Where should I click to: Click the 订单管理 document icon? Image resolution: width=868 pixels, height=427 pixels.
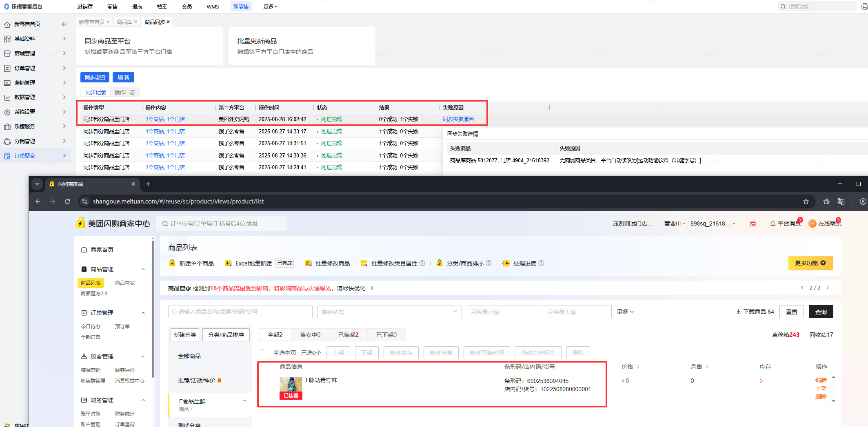[7, 68]
